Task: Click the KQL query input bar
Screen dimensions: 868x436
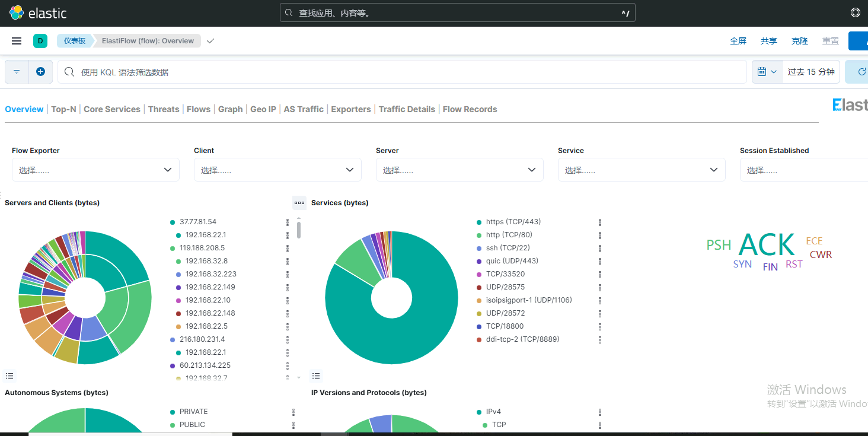Action: click(x=402, y=72)
